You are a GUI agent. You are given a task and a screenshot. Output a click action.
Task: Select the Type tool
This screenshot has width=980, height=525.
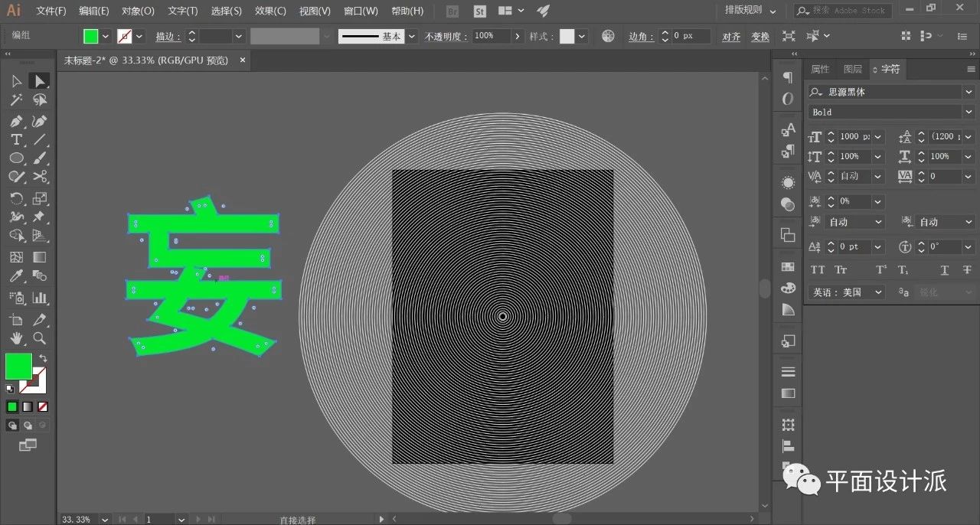tap(16, 139)
